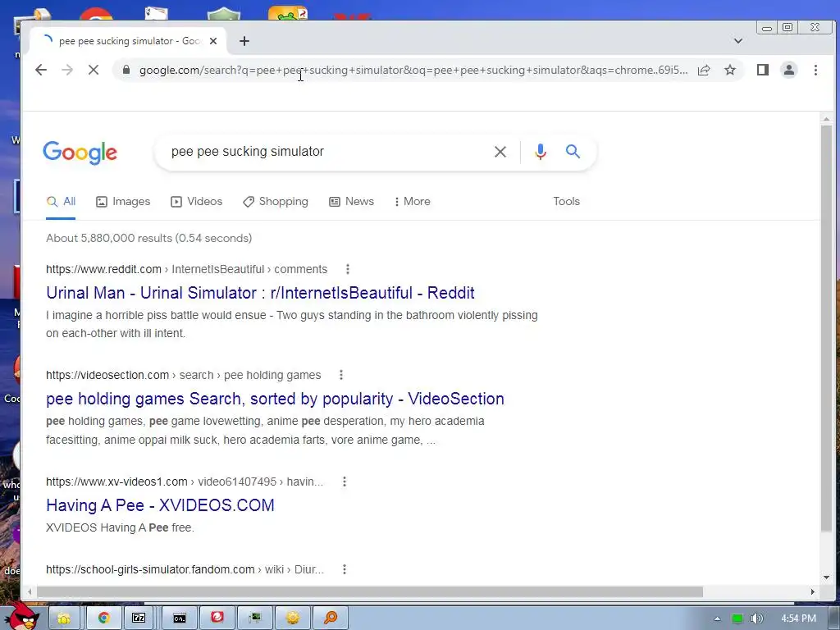Click the reddit.com breadcrumb URL
Viewport: 840px width, 630px height.
tap(186, 269)
